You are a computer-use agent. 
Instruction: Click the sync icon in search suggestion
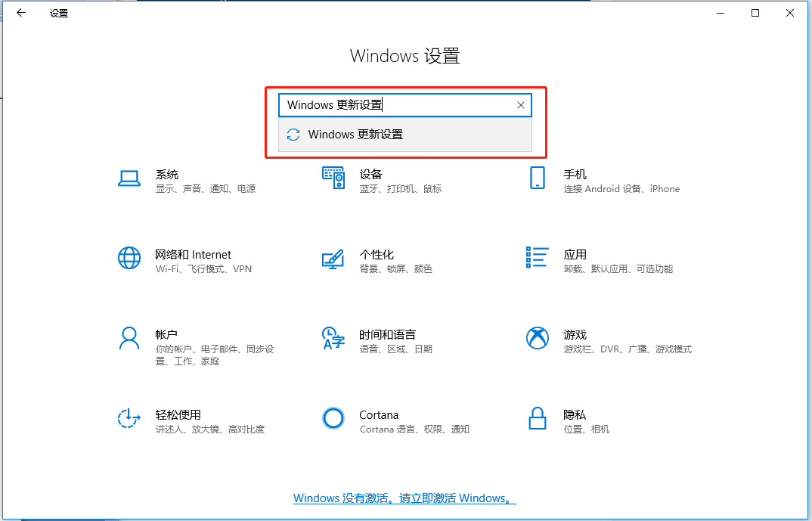tap(293, 135)
